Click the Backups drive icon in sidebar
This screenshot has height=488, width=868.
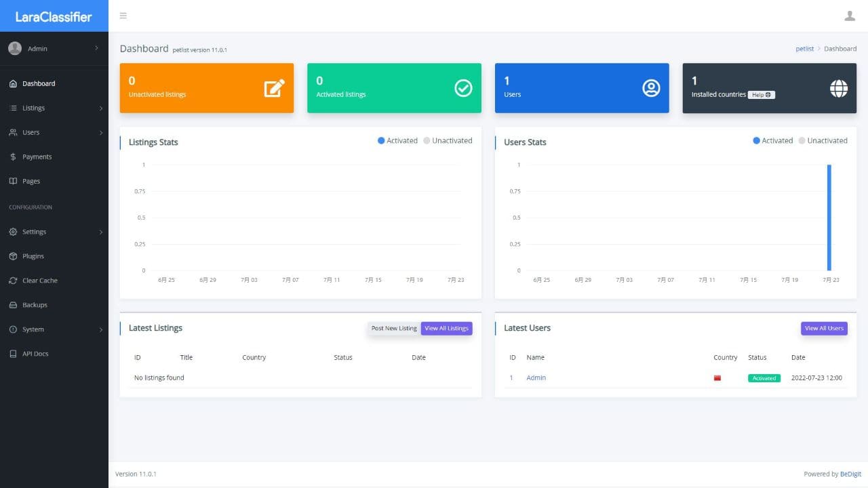click(13, 305)
